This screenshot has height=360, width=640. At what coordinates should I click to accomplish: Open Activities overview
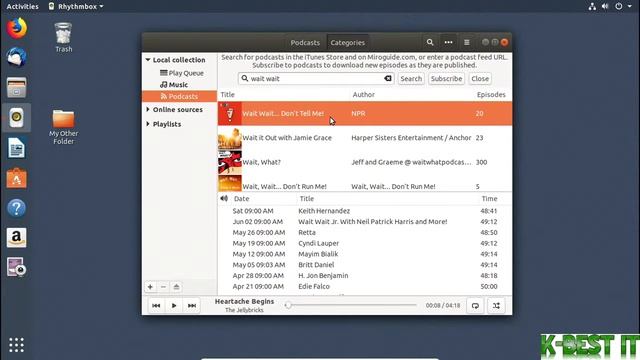tap(22, 6)
